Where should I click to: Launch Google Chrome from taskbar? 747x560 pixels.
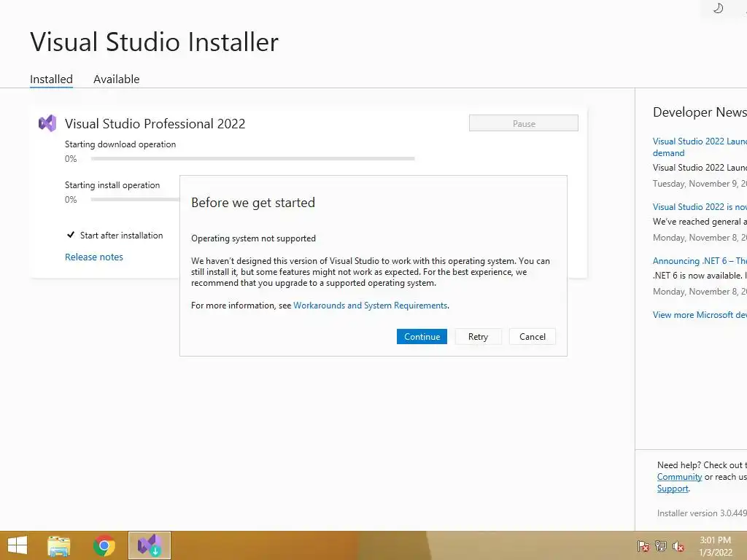point(104,545)
